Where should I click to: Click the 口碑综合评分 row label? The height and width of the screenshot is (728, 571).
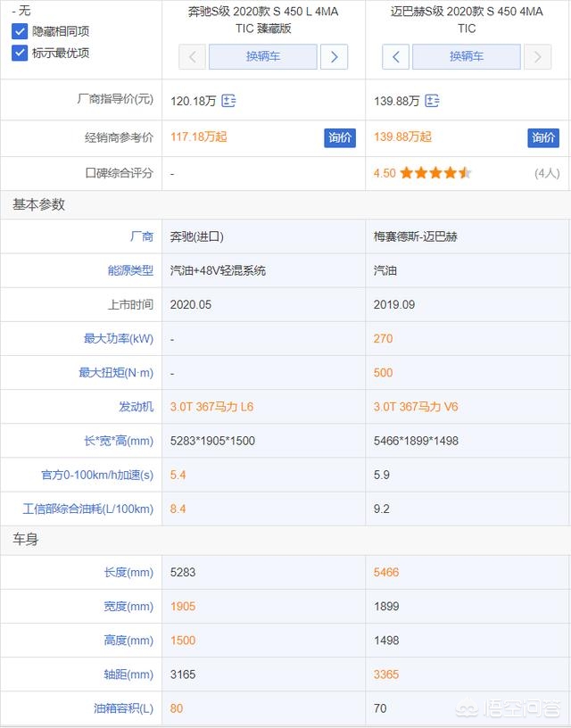pos(119,173)
